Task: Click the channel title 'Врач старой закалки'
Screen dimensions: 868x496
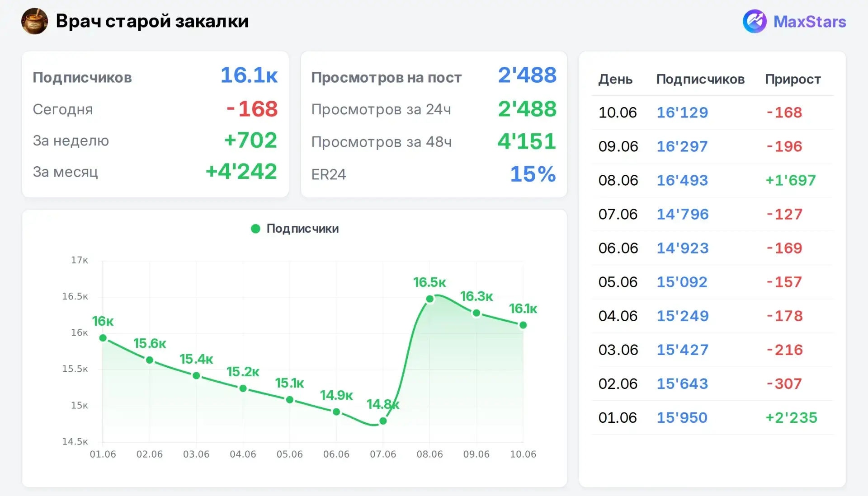Action: point(152,21)
